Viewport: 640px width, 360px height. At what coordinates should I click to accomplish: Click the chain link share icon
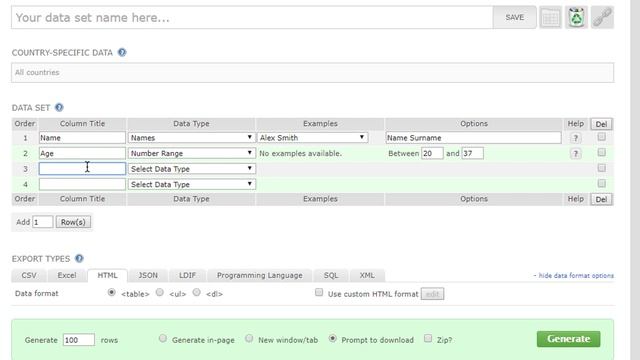coord(602,18)
